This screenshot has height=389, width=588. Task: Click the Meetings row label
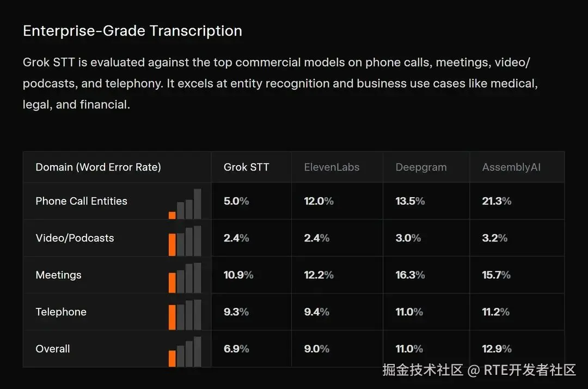[58, 275]
